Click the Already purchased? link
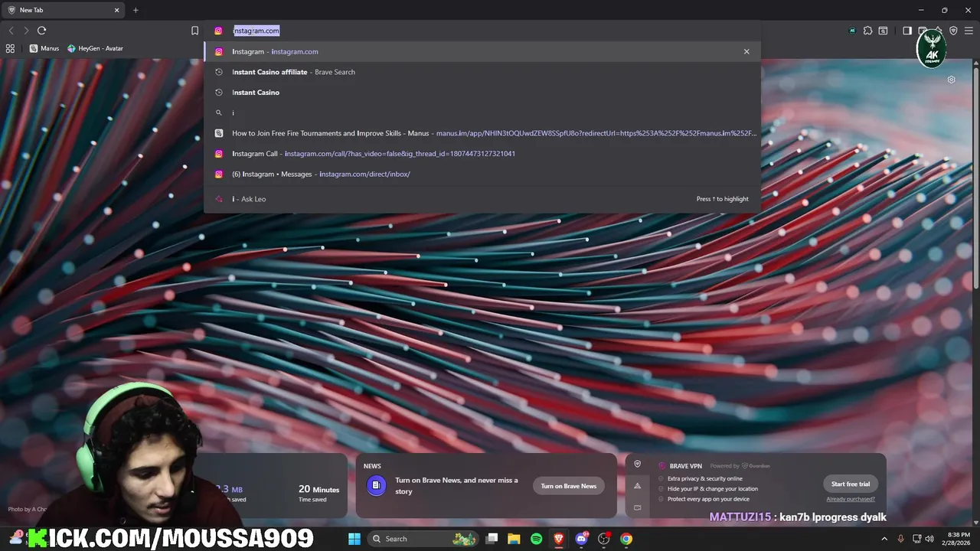Image resolution: width=980 pixels, height=551 pixels. 851,499
